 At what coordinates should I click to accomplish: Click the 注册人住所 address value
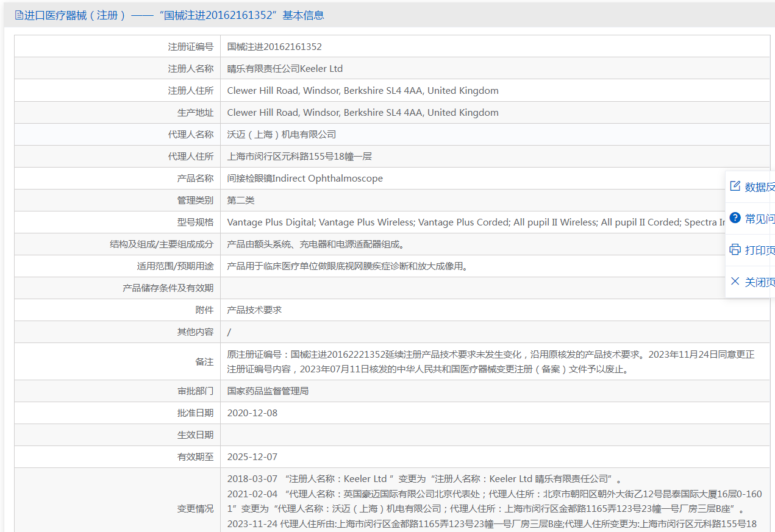[363, 90]
